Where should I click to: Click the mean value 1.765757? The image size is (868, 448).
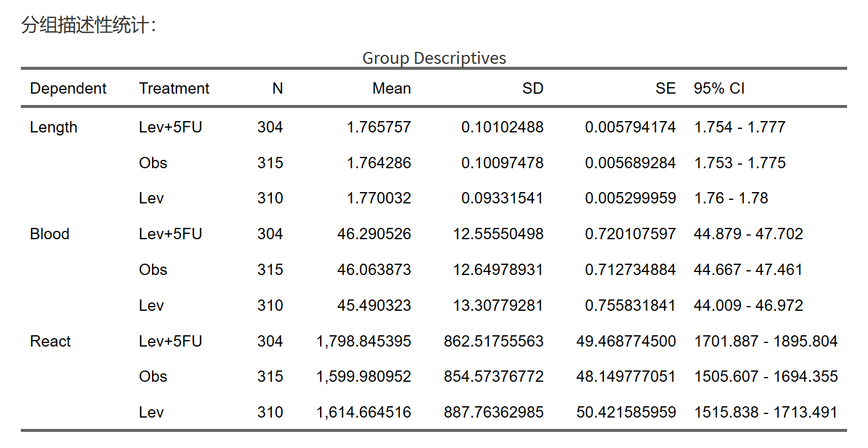point(379,127)
